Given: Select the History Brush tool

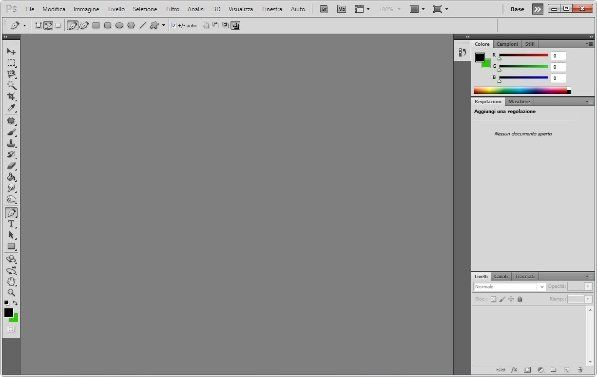Looking at the screenshot, I should (x=11, y=155).
